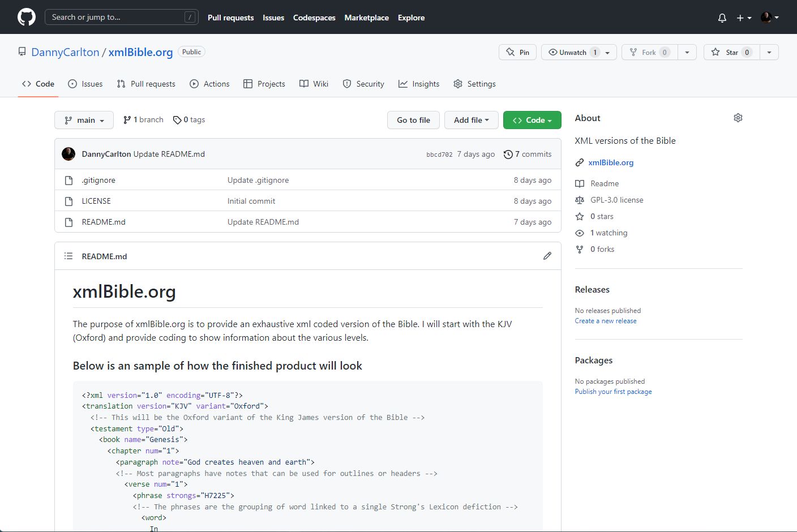Screen dimensions: 797x532
Task: Focus the Search or jump to field
Action: coord(116,17)
